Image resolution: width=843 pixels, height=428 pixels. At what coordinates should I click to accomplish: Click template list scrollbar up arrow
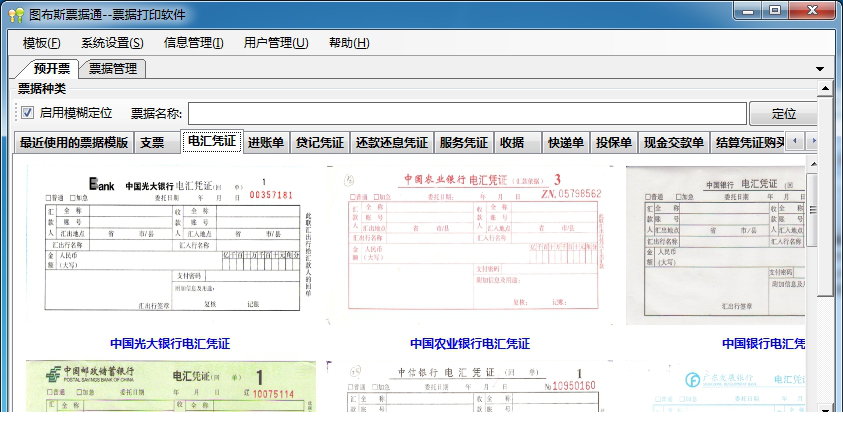tap(813, 163)
